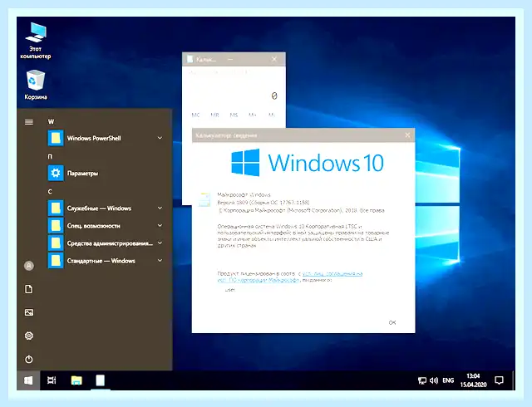Open the Средства администрирования folder
Image resolution: width=532 pixels, height=407 pixels.
click(106, 243)
